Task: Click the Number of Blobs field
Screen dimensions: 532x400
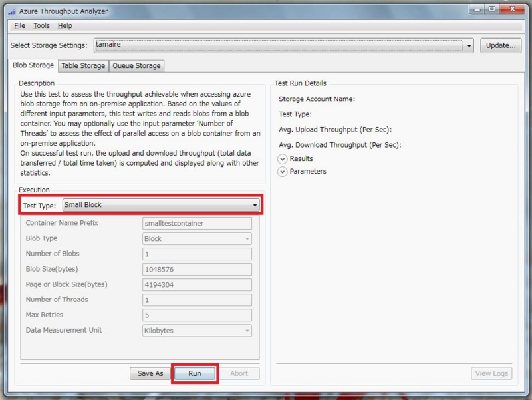Action: coord(197,254)
